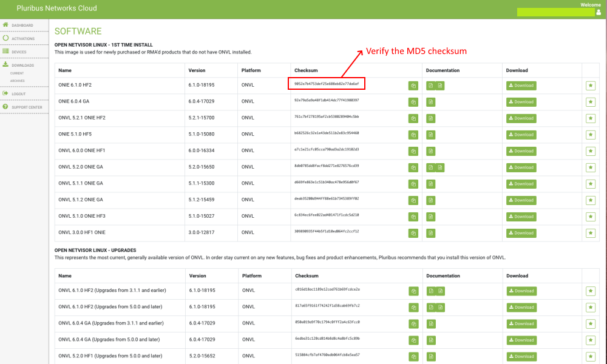The height and width of the screenshot is (364, 607).
Task: Click the name ONVL 5.1.2 ONIE GA
Action: point(81,200)
